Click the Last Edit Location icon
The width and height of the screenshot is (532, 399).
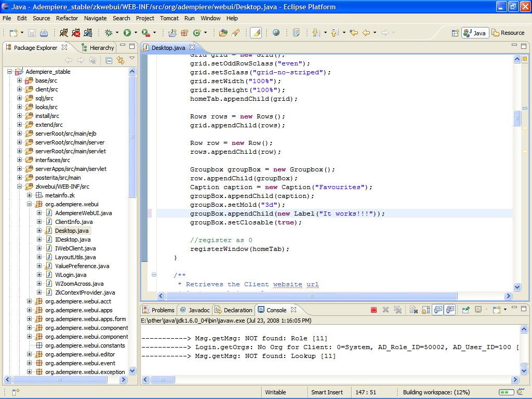pos(354,33)
